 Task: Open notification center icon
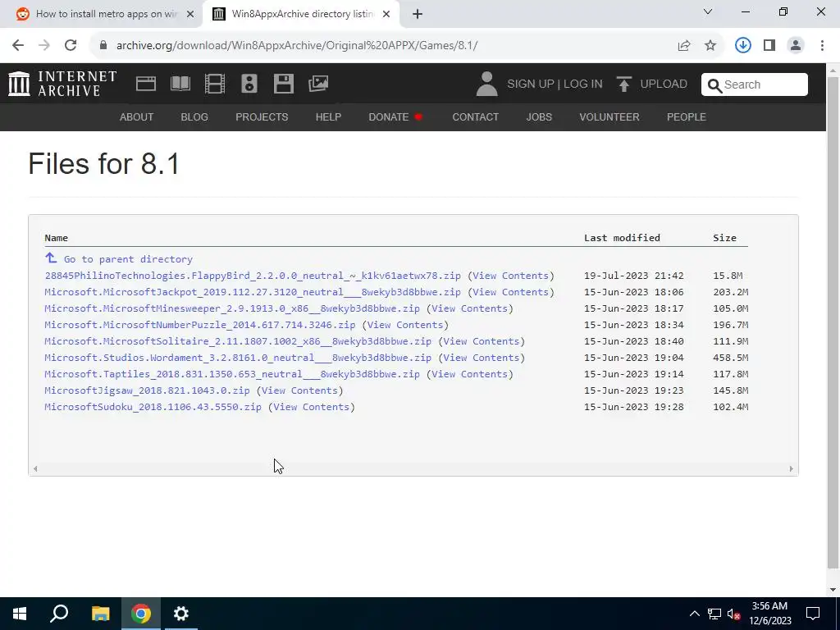tap(813, 614)
